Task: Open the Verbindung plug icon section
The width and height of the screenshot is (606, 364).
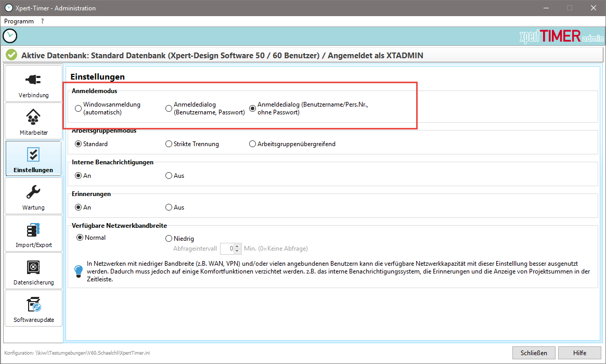Action: point(33,80)
